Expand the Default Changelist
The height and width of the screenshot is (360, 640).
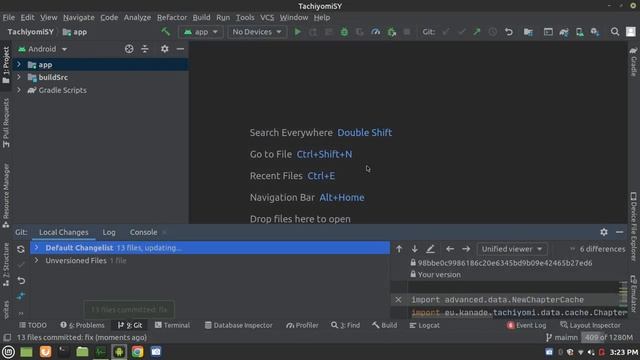(x=36, y=248)
